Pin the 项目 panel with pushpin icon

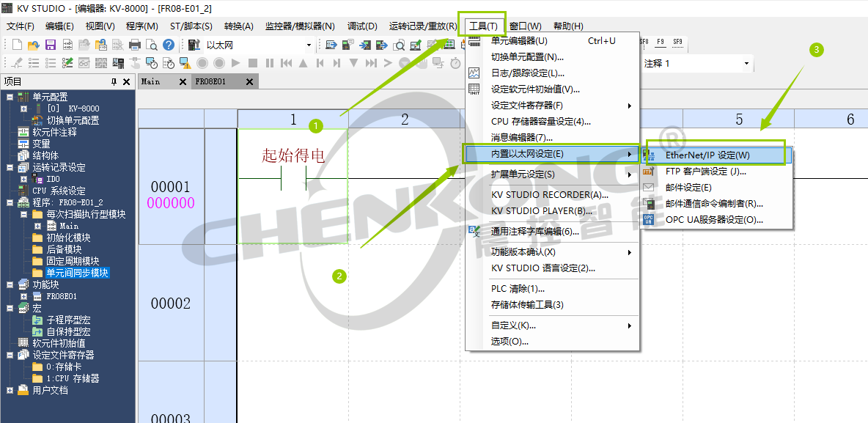(x=114, y=82)
